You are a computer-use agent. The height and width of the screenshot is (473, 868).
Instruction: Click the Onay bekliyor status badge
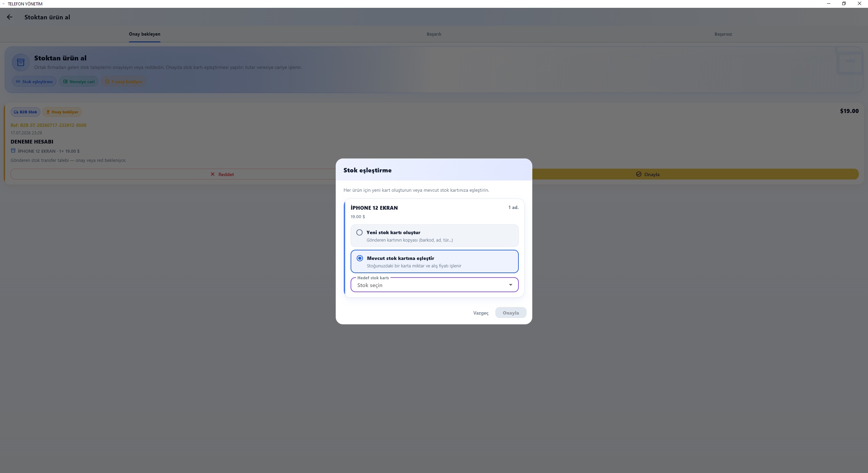pos(62,112)
